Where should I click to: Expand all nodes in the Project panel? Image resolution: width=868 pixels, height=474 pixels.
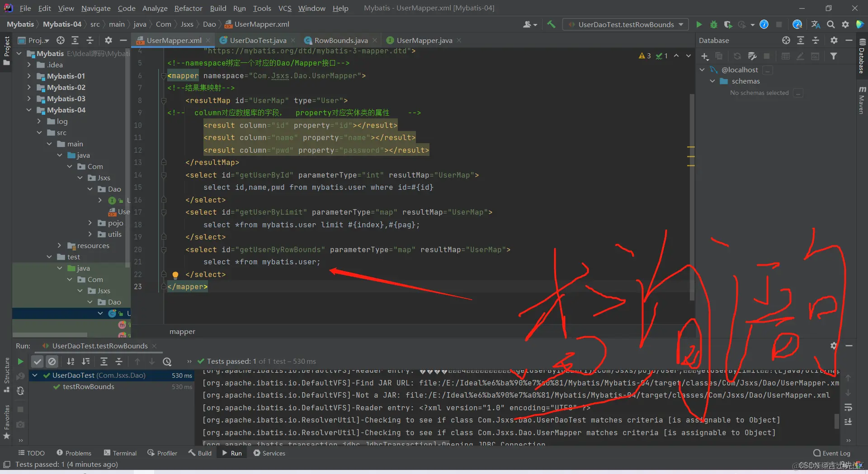point(75,40)
